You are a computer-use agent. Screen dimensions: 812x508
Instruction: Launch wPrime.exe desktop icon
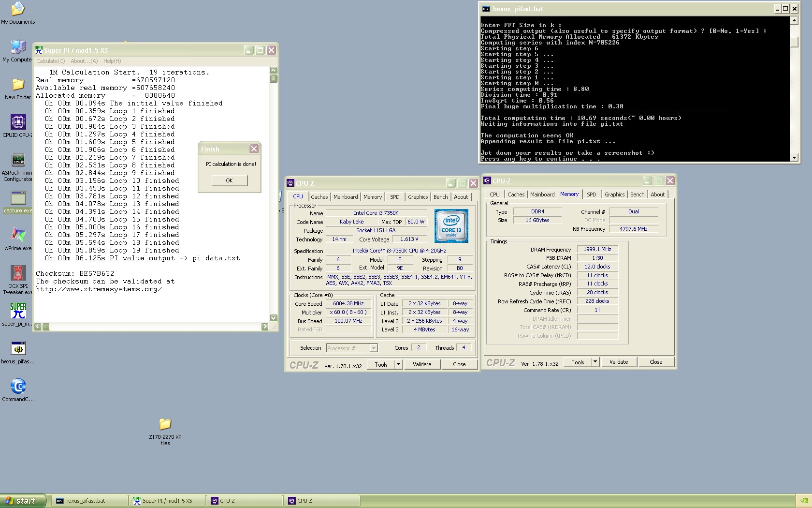(x=18, y=236)
